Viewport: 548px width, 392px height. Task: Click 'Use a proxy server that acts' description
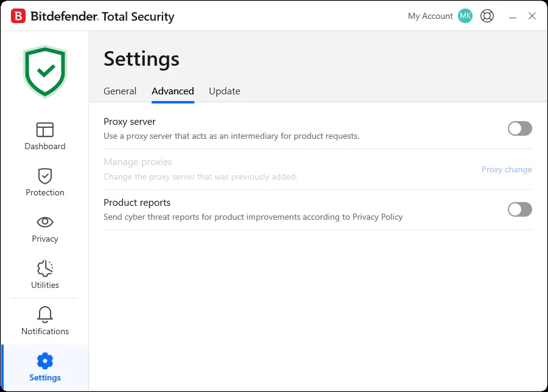pyautogui.click(x=231, y=136)
